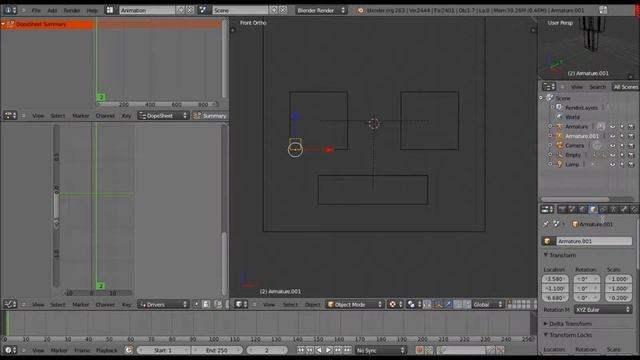Open the Playback menu in timeline
640x360 pixels.
pos(107,350)
